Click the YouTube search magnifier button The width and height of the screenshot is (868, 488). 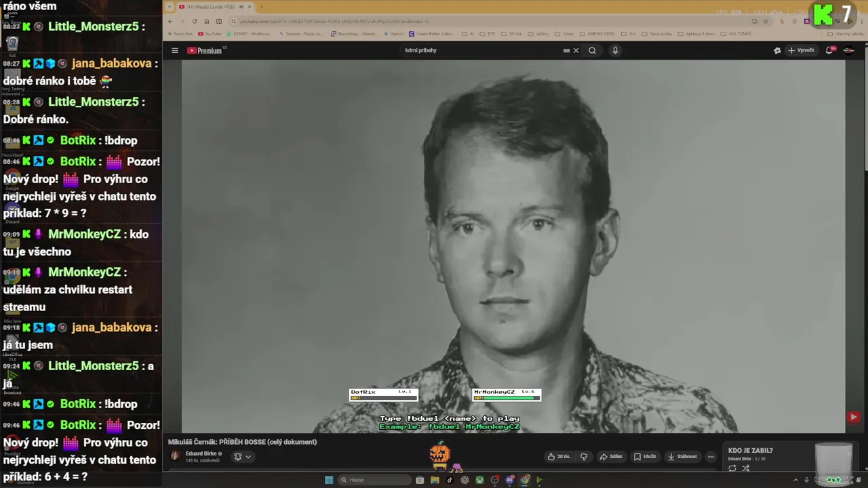pyautogui.click(x=592, y=50)
